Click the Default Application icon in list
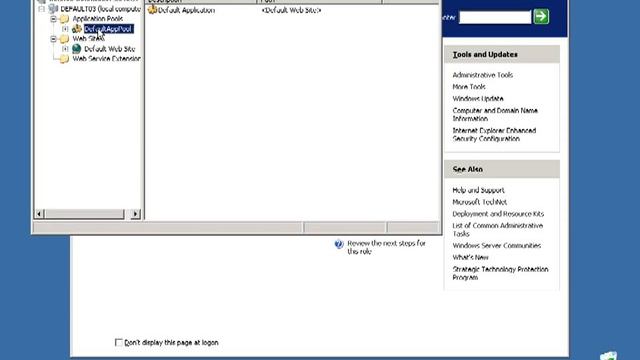Viewport: 640px width, 360px height. [x=152, y=10]
